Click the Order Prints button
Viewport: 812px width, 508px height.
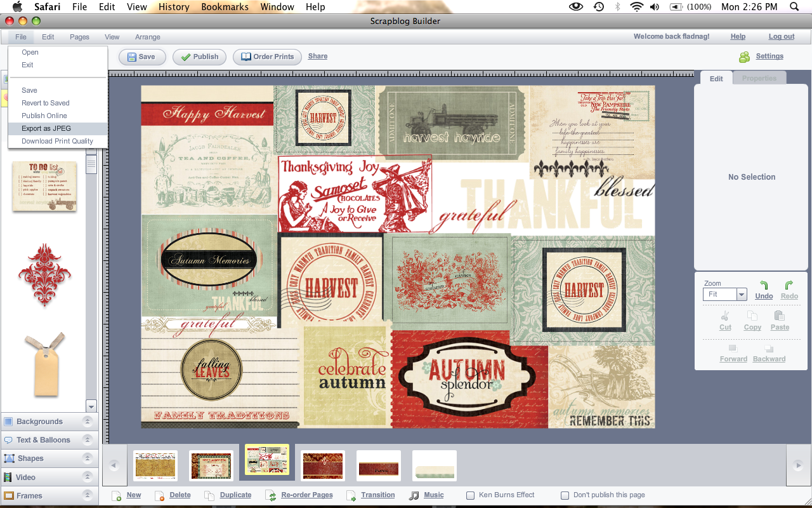268,57
